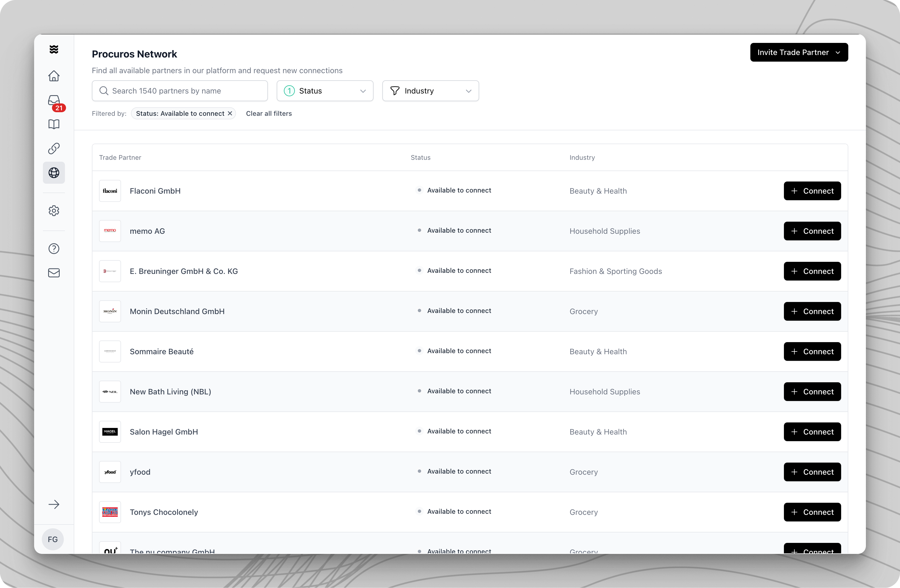Go to Home via house icon
Viewport: 900px width, 588px height.
tap(54, 76)
